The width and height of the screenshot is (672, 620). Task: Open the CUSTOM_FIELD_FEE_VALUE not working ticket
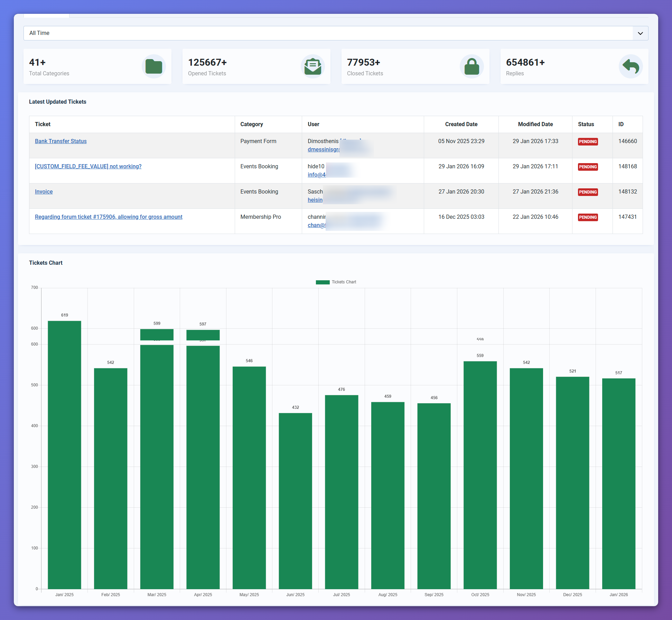click(x=88, y=166)
